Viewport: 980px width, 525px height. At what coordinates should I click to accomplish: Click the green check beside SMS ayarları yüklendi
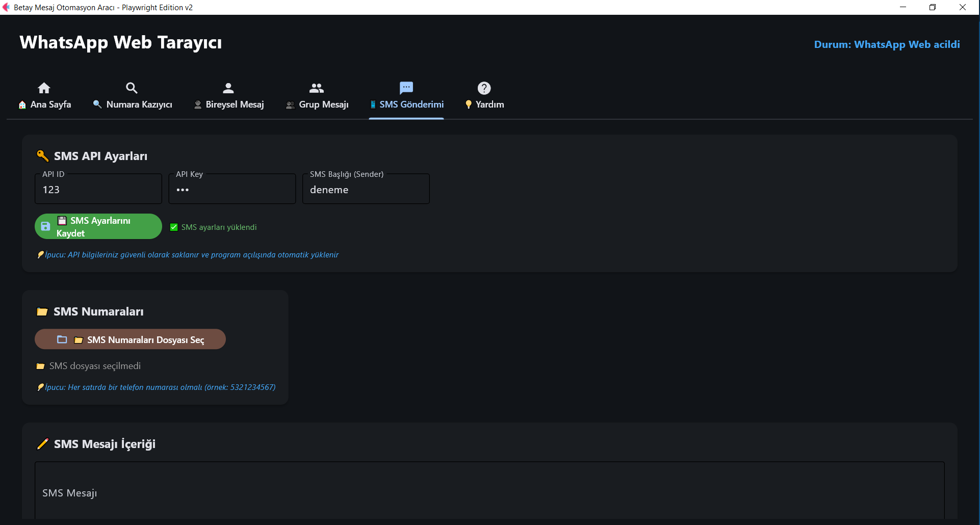174,227
